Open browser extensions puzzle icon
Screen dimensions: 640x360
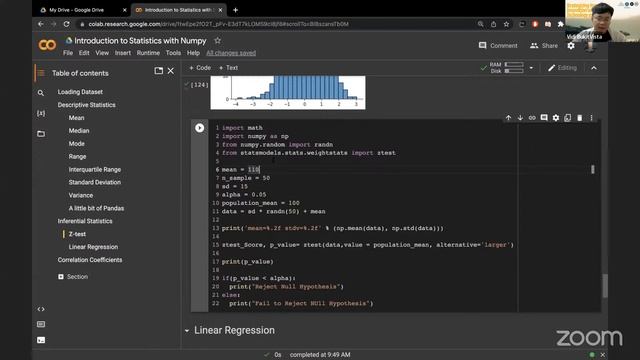(x=560, y=24)
